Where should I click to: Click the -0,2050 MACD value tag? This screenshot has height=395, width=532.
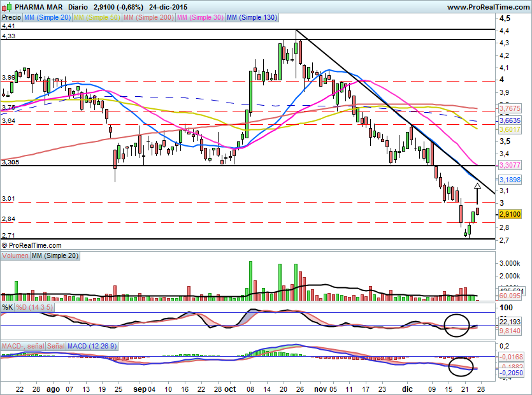(x=511, y=373)
